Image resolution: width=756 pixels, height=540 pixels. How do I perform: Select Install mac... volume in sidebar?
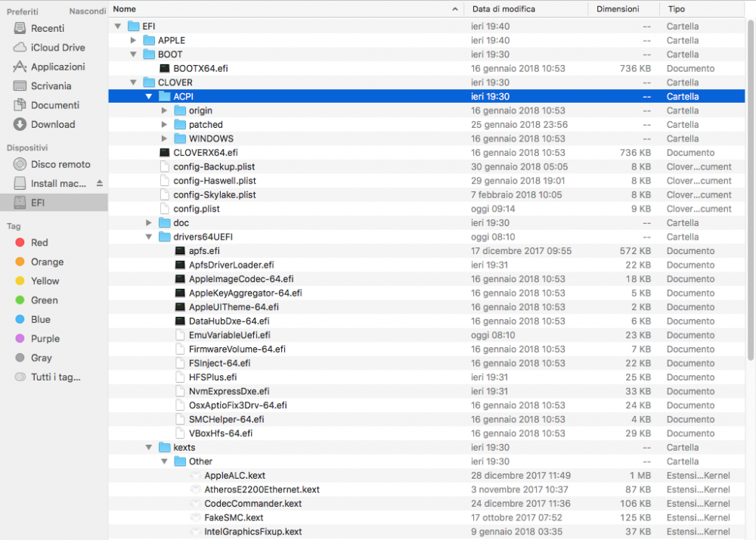pos(50,184)
